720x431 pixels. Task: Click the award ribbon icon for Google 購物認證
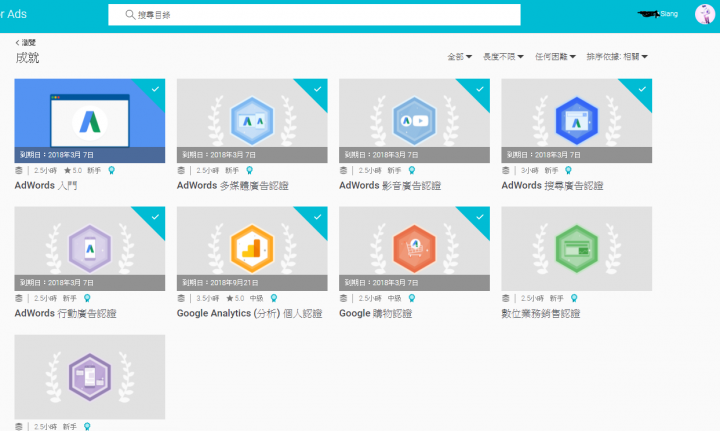[412, 298]
